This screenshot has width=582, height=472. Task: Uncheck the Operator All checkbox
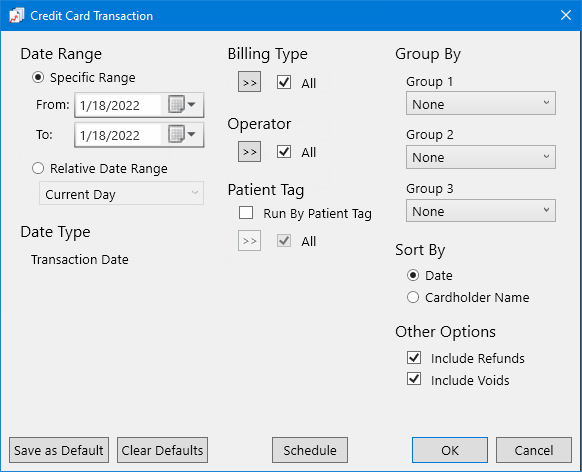pos(284,151)
